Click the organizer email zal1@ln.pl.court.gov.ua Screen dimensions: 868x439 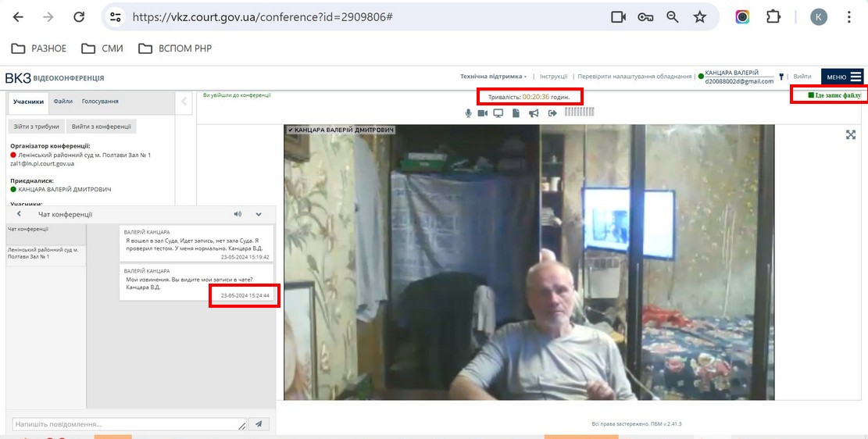(42, 164)
